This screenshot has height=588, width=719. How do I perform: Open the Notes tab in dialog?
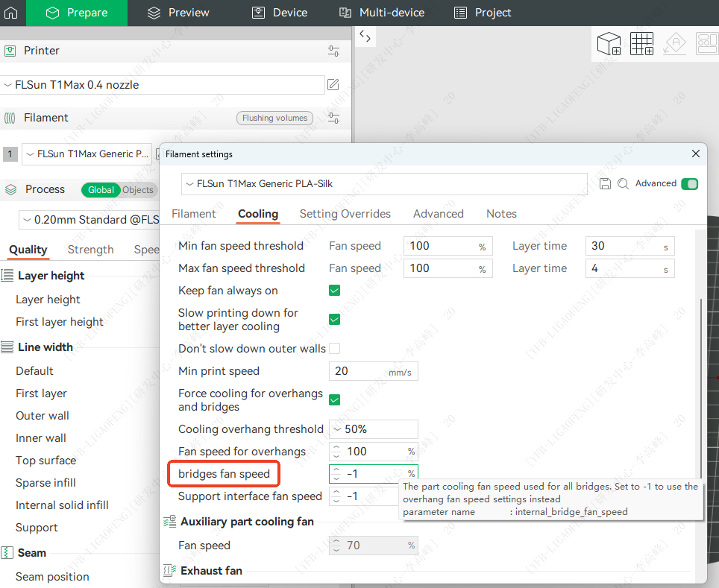pyautogui.click(x=501, y=214)
